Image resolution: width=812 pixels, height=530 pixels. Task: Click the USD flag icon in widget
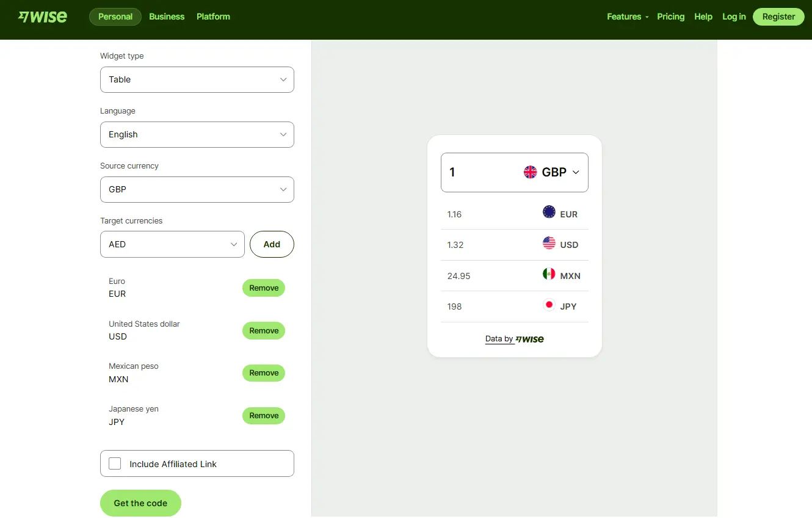(549, 243)
